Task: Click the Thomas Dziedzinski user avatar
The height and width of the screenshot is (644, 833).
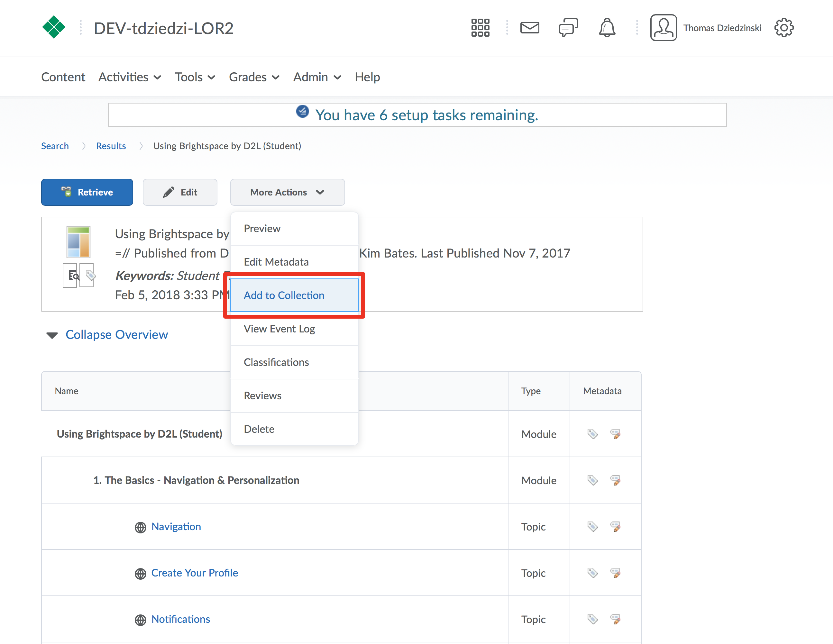Action: tap(663, 28)
